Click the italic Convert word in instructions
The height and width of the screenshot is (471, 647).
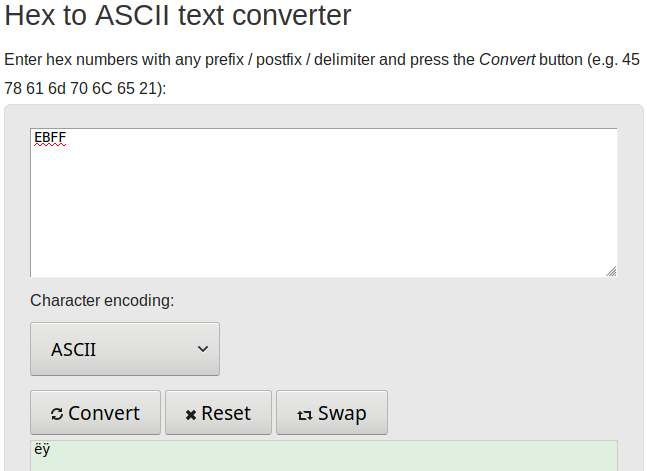click(x=507, y=59)
